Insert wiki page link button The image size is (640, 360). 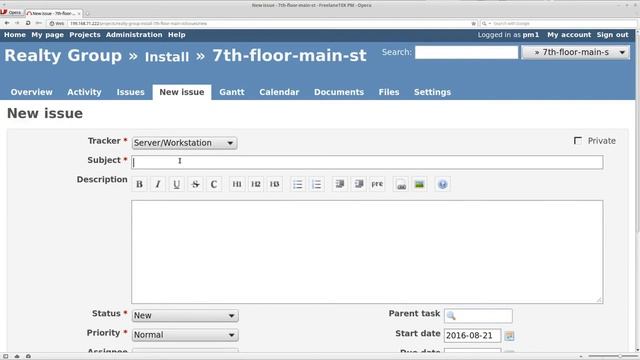(401, 184)
